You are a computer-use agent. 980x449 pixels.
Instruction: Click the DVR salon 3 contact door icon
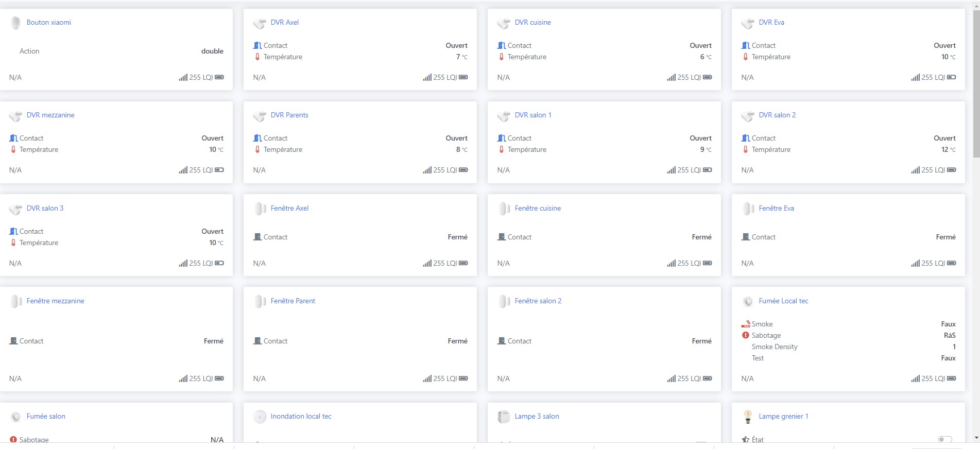14,231
